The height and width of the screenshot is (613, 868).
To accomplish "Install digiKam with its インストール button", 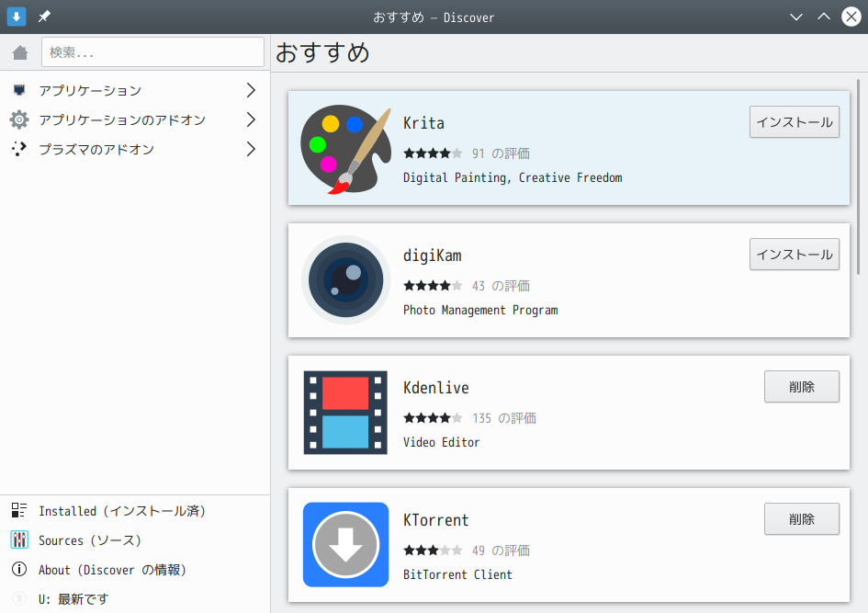I will tap(795, 255).
